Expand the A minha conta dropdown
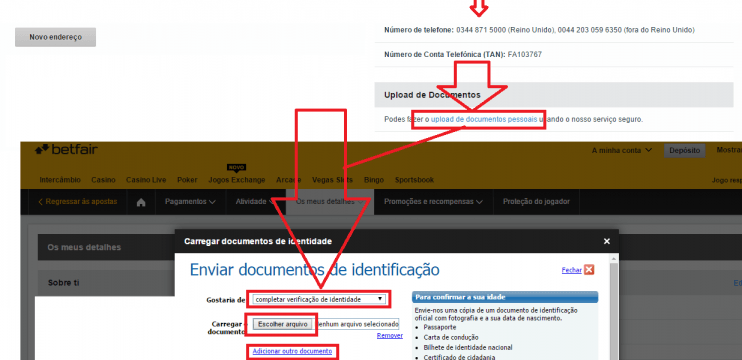Screen dimensions: 742x360 coord(622,150)
